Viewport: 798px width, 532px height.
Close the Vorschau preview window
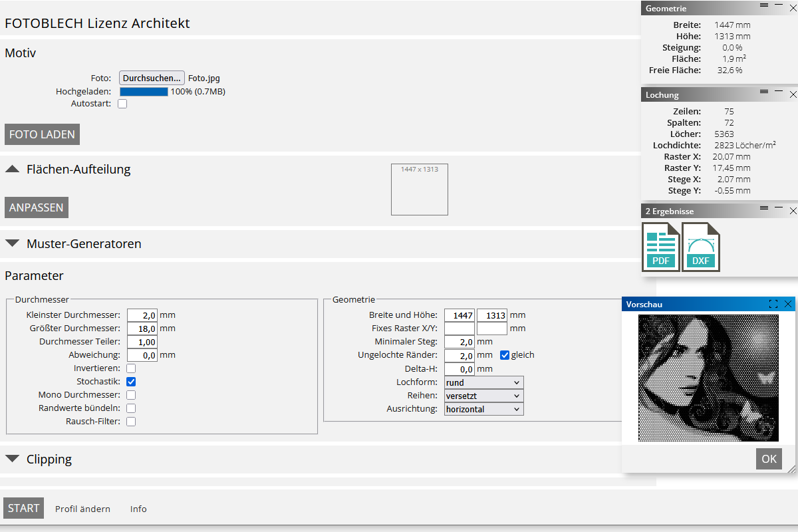pyautogui.click(x=788, y=304)
